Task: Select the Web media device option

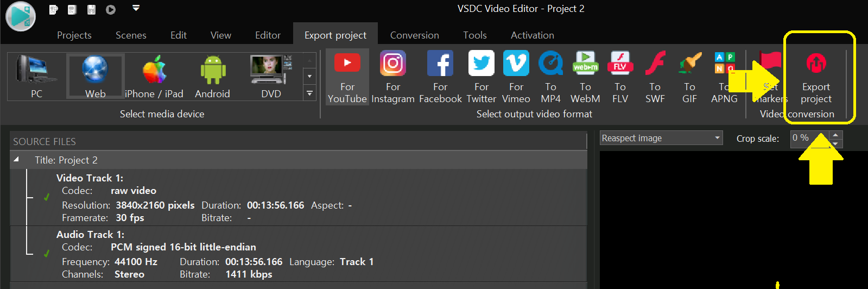Action: point(96,76)
